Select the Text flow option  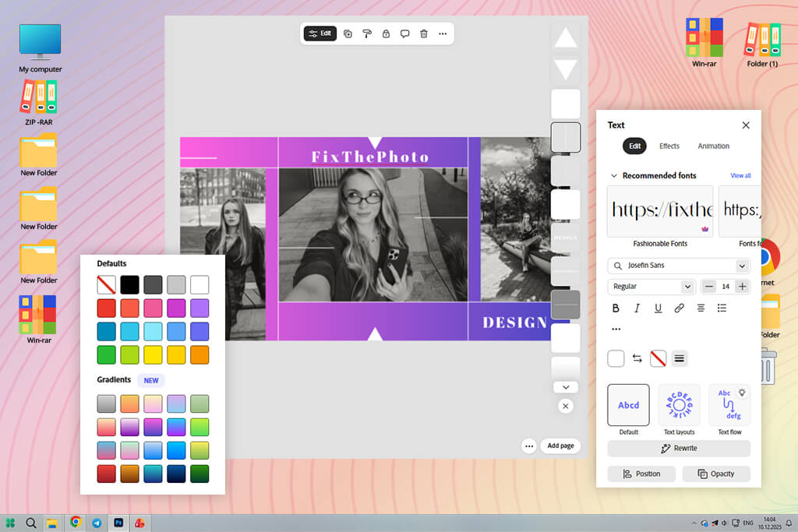729,405
